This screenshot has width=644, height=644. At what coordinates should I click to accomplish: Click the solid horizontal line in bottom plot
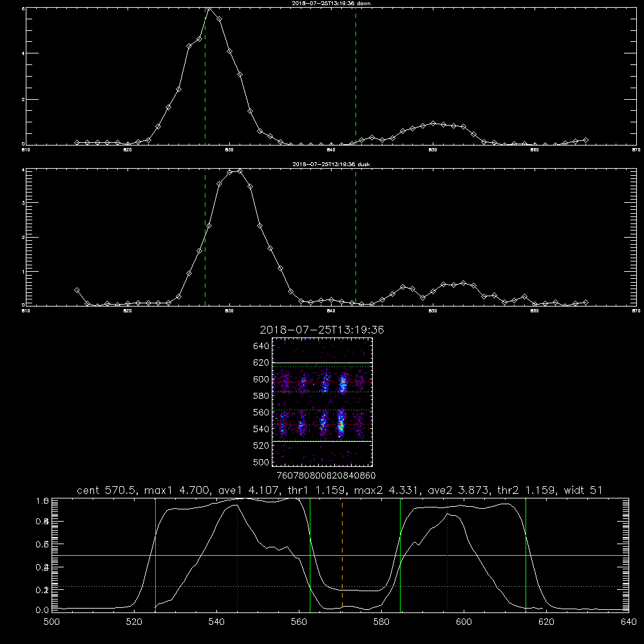click(340, 555)
